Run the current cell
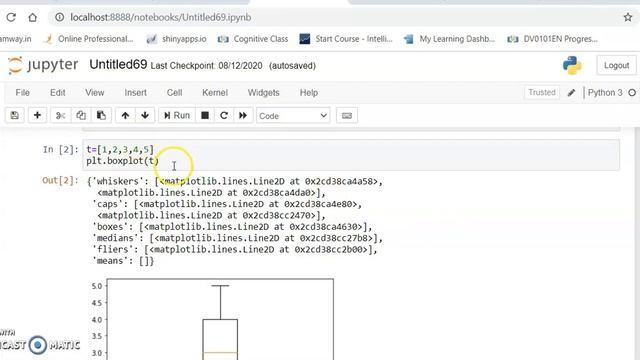 point(177,116)
